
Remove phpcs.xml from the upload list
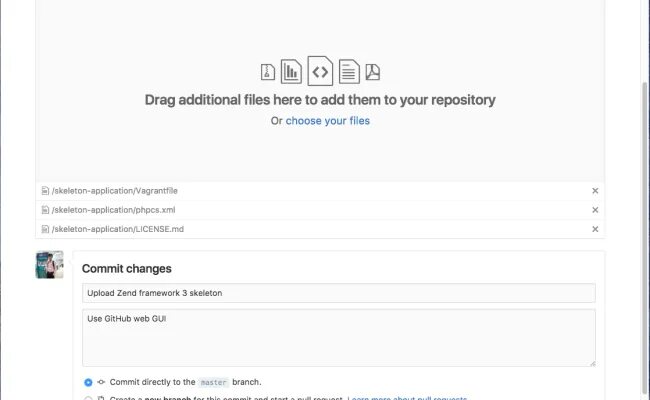(x=595, y=210)
